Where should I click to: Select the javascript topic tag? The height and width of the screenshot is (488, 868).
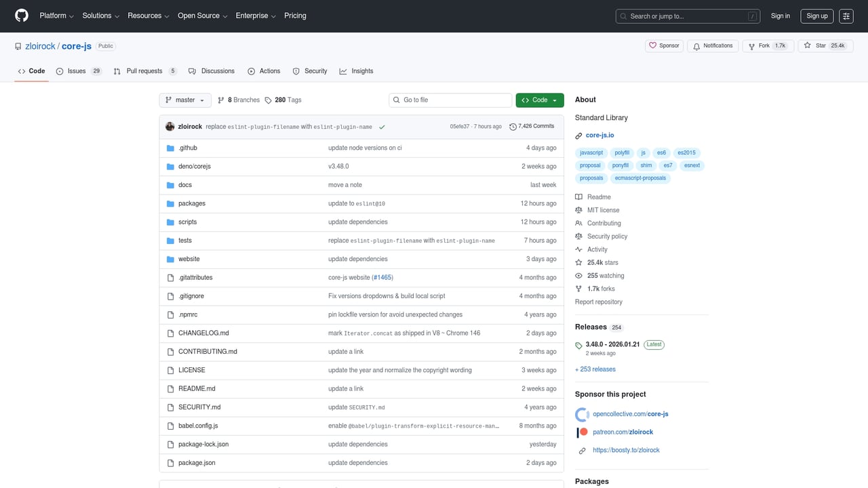pos(591,152)
